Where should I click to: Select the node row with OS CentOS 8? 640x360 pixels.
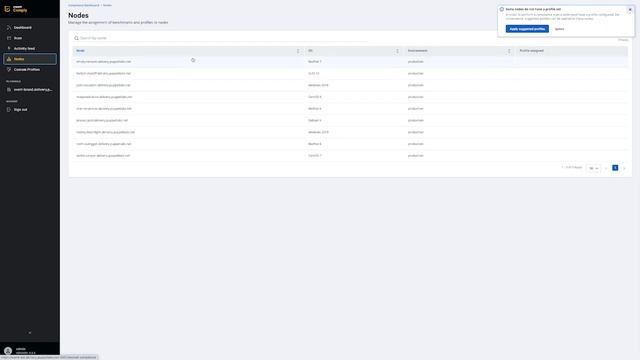click(350, 97)
